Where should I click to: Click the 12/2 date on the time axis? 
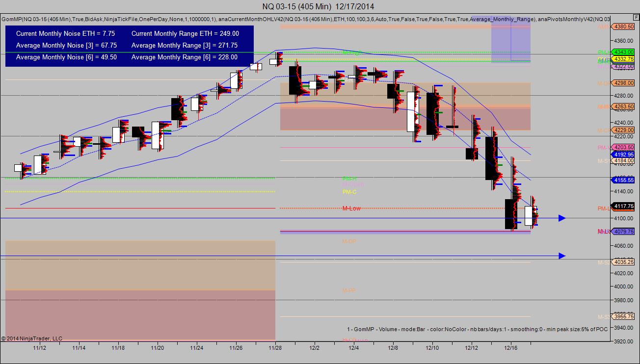(x=315, y=348)
